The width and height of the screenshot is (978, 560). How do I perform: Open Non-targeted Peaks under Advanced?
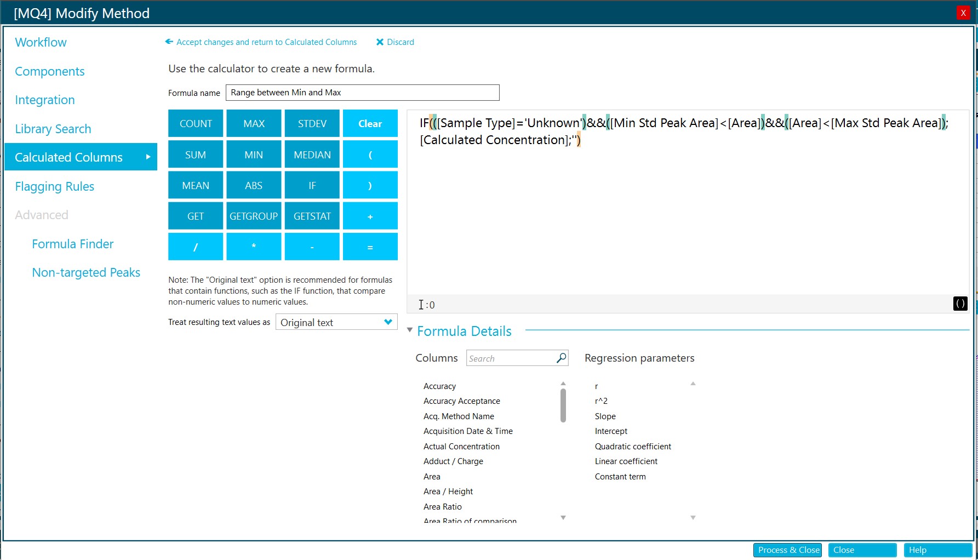(86, 272)
